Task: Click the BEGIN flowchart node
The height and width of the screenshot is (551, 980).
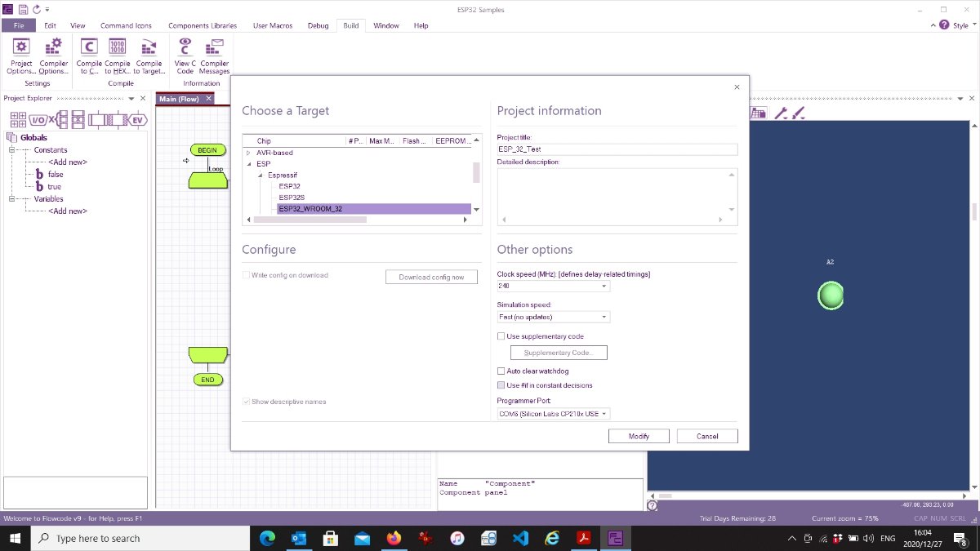Action: (x=207, y=150)
